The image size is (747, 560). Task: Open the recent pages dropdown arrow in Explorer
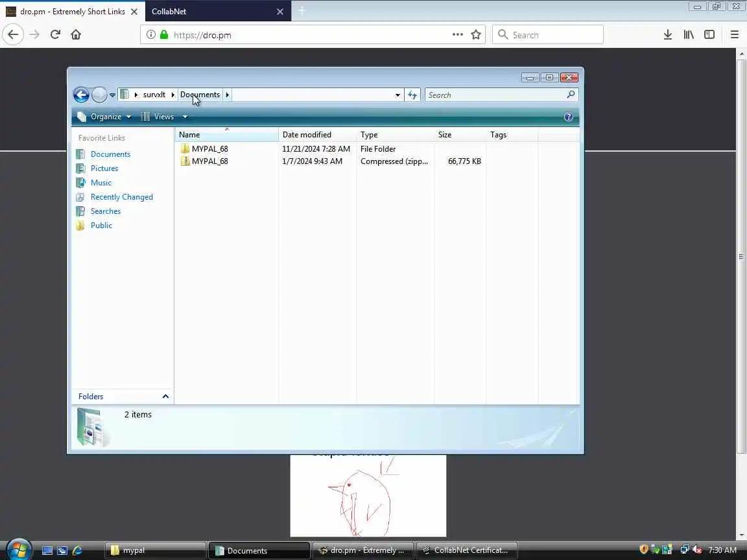coord(112,95)
